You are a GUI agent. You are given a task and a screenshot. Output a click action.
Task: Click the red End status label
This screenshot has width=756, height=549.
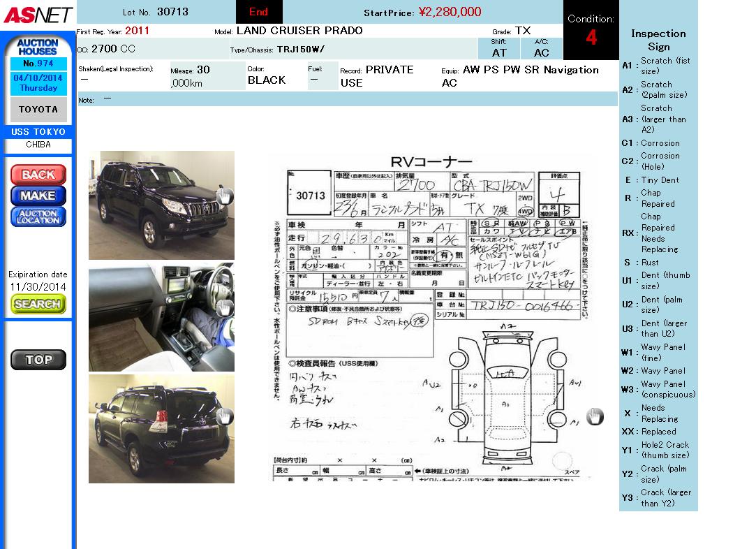259,12
